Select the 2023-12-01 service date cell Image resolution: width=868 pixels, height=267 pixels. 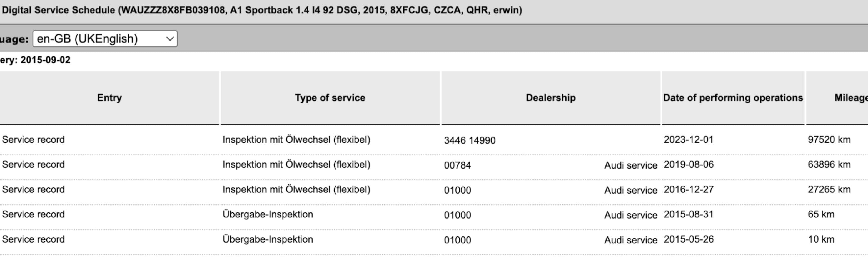click(x=689, y=140)
